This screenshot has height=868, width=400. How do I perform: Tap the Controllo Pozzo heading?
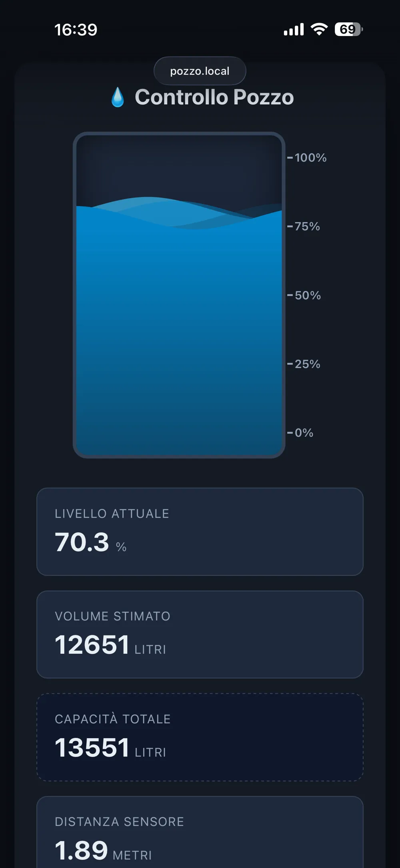214,98
